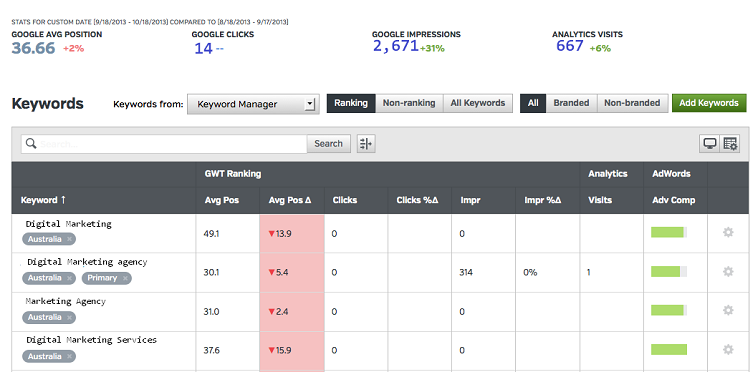Select the Non-branded filter
This screenshot has height=372, width=752.
632,103
